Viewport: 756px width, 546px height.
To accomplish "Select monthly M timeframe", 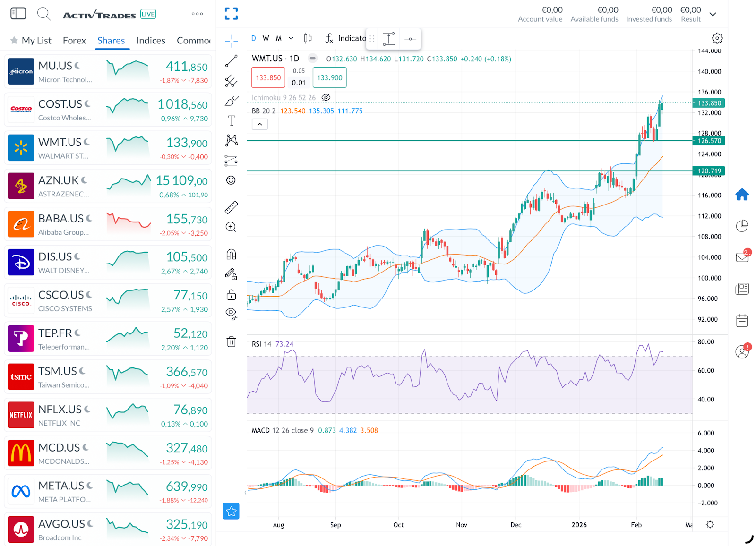I will coord(279,38).
